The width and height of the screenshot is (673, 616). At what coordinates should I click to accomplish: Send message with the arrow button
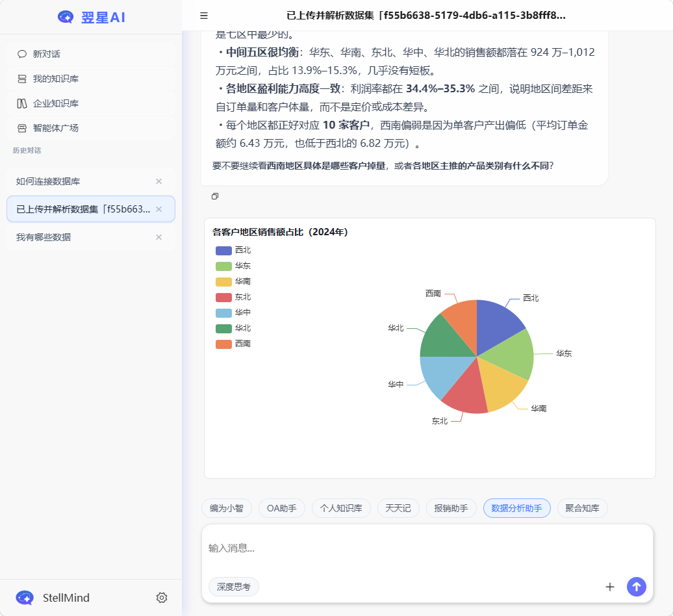pos(637,587)
